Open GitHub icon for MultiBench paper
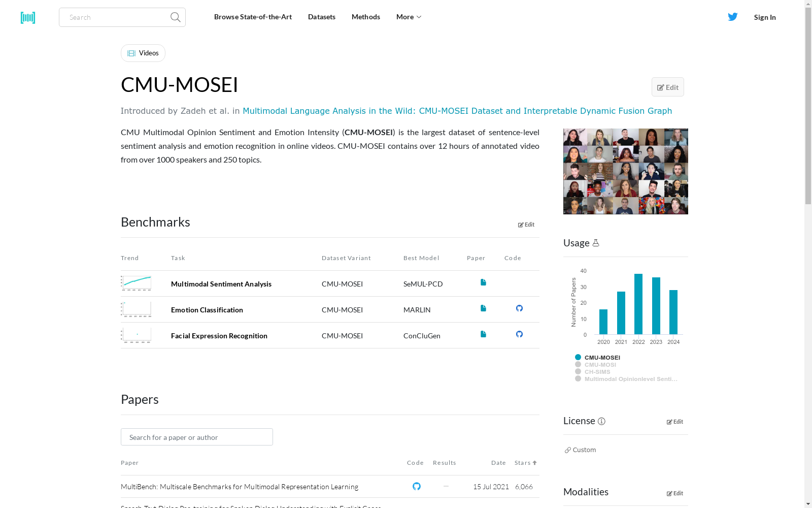The image size is (812, 508). [x=417, y=486]
